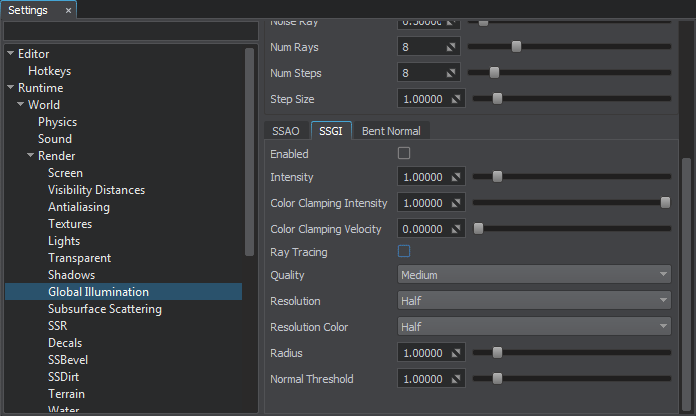
Task: Click the Radius value drag icon
Action: [x=457, y=353]
